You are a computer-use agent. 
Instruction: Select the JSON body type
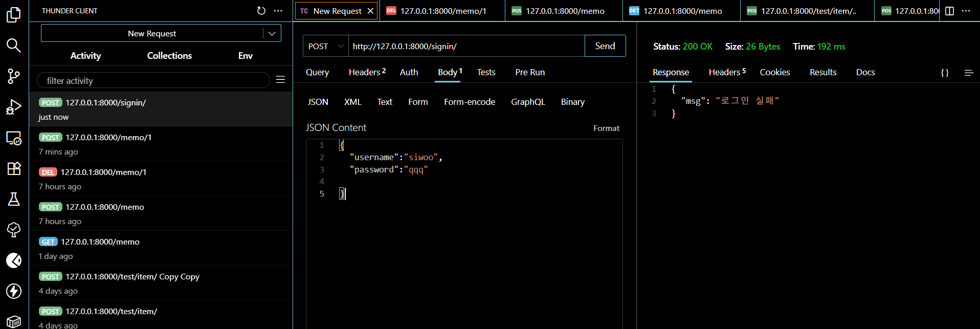[x=318, y=102]
